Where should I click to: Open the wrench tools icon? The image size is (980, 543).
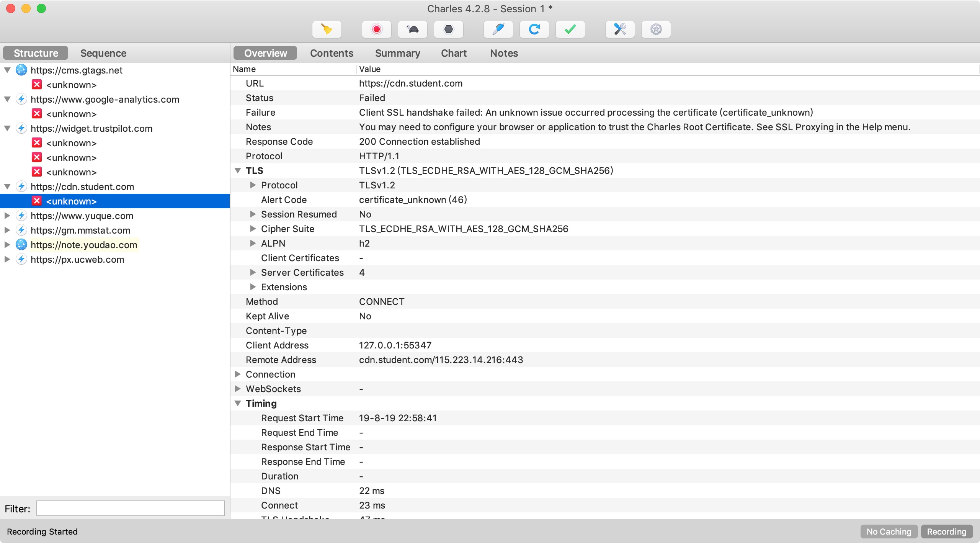tap(620, 29)
